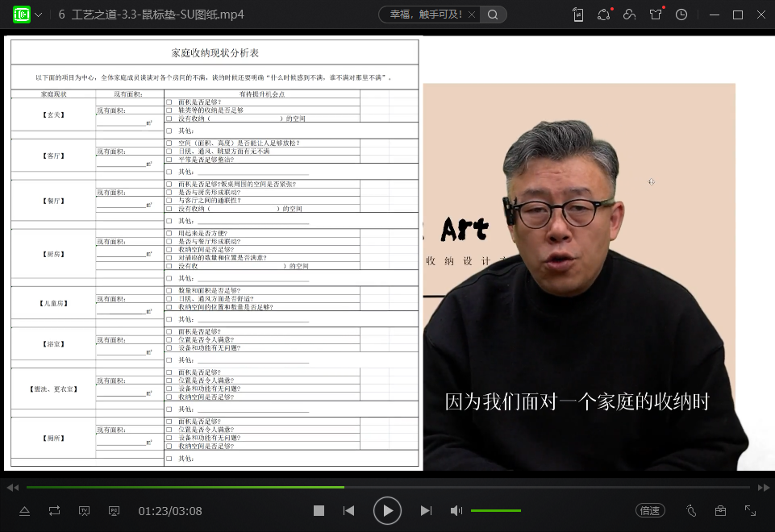Mute the audio via speaker icon

(x=456, y=510)
